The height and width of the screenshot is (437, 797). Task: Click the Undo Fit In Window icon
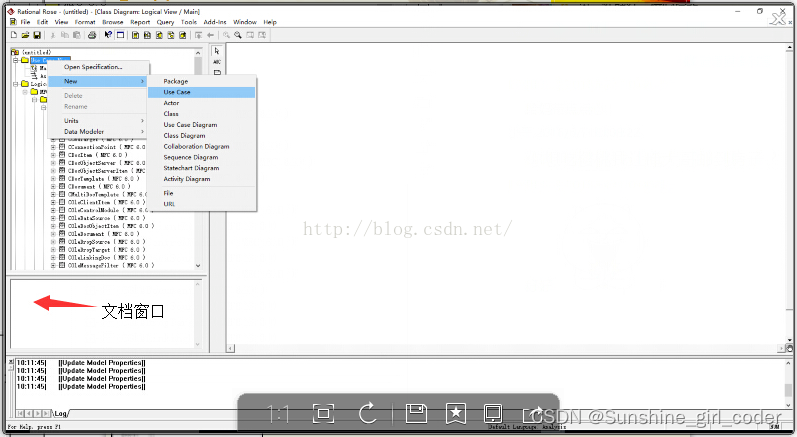(x=262, y=35)
